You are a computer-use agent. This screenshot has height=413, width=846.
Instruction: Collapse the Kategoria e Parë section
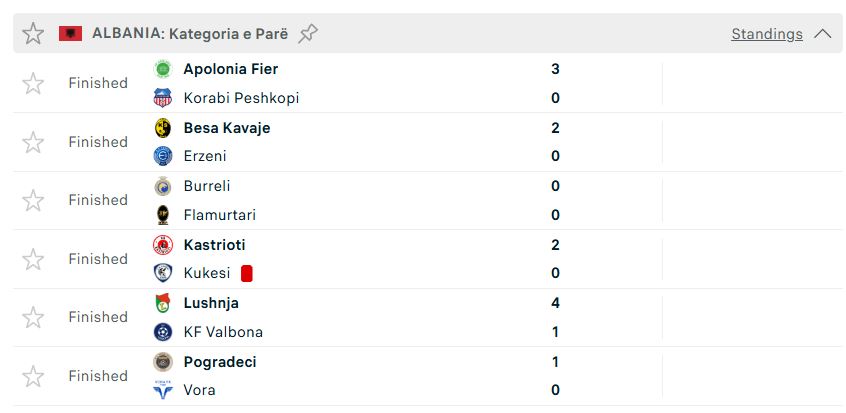[823, 34]
